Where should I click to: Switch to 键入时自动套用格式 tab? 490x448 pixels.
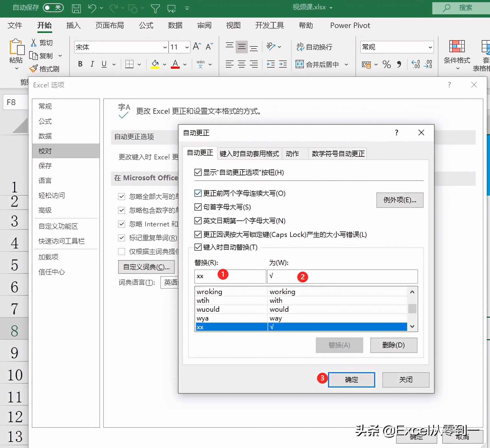[x=249, y=154]
